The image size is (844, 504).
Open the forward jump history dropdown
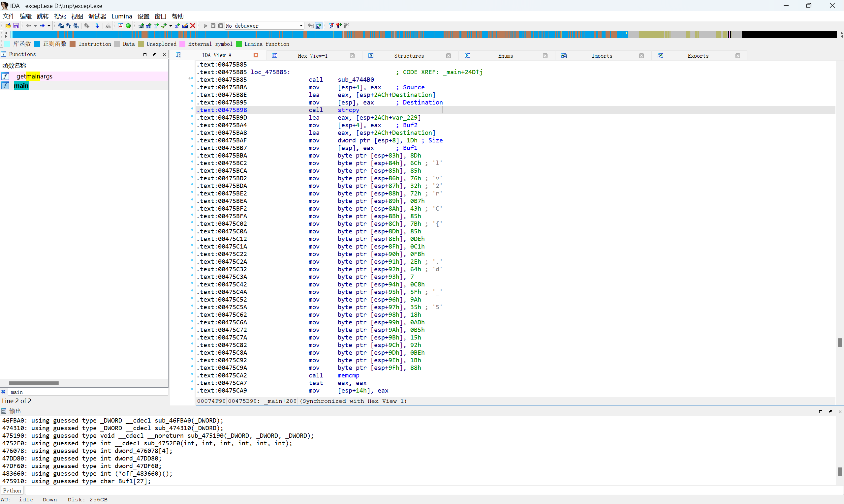point(49,26)
